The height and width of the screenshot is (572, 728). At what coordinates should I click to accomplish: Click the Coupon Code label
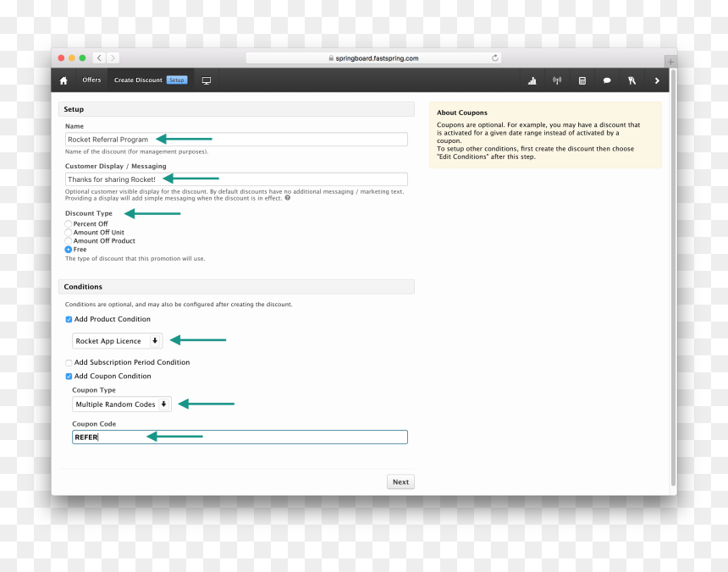pos(94,424)
